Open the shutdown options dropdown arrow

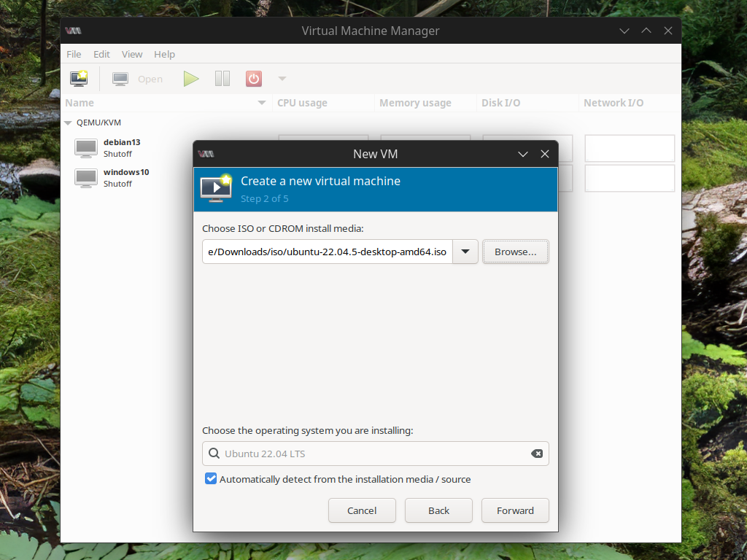point(282,78)
